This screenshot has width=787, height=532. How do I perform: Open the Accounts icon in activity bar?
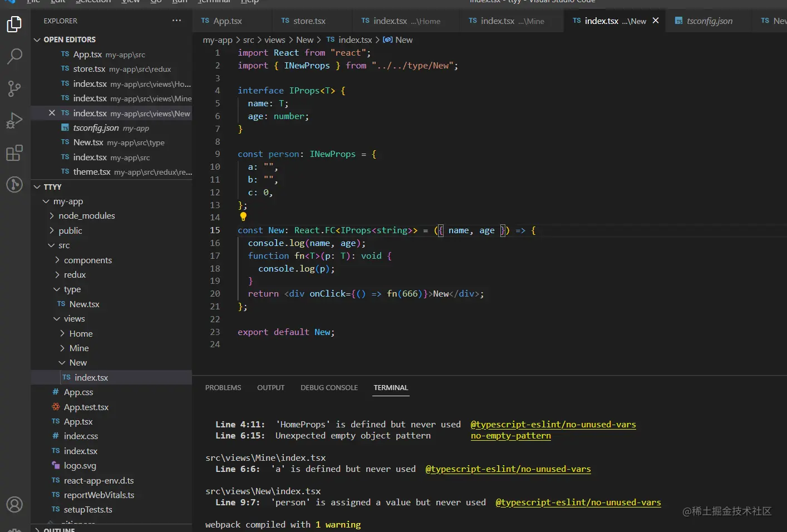(14, 505)
